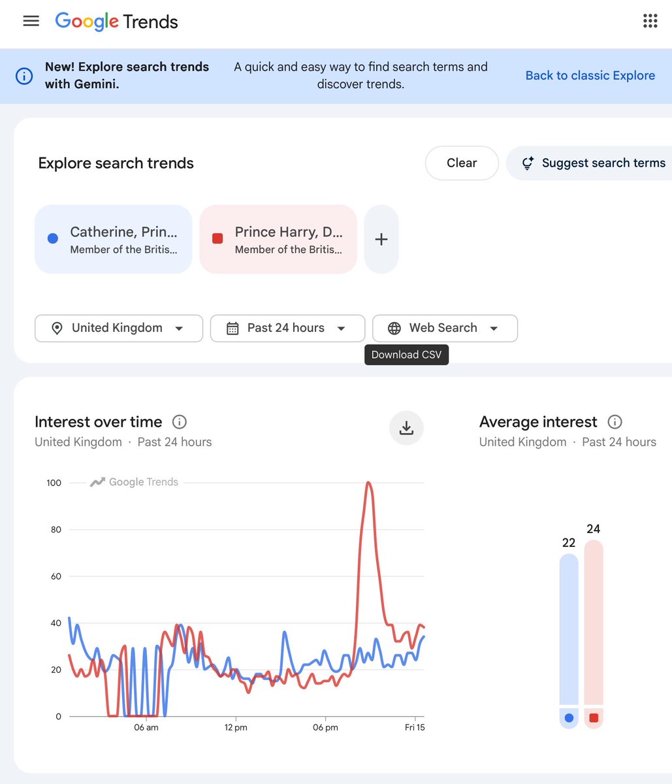Click the 06 pm axis label

325,727
